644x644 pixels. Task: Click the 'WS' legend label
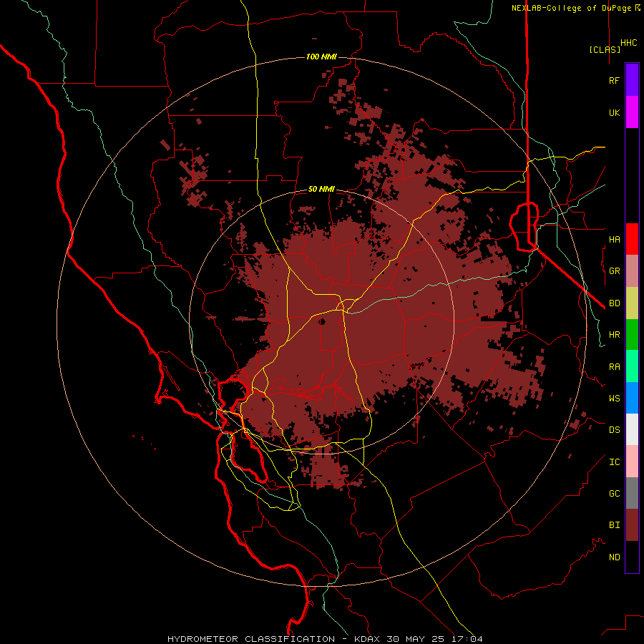614,398
